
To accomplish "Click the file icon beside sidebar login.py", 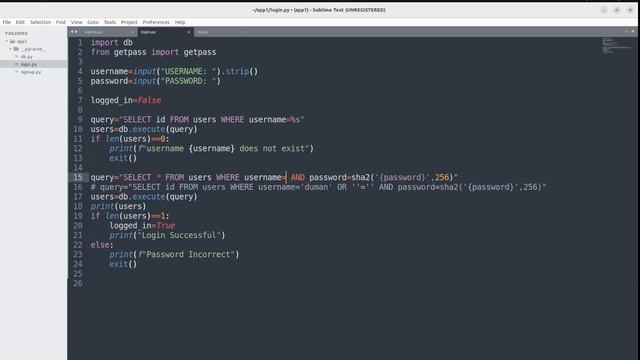I will (17, 64).
